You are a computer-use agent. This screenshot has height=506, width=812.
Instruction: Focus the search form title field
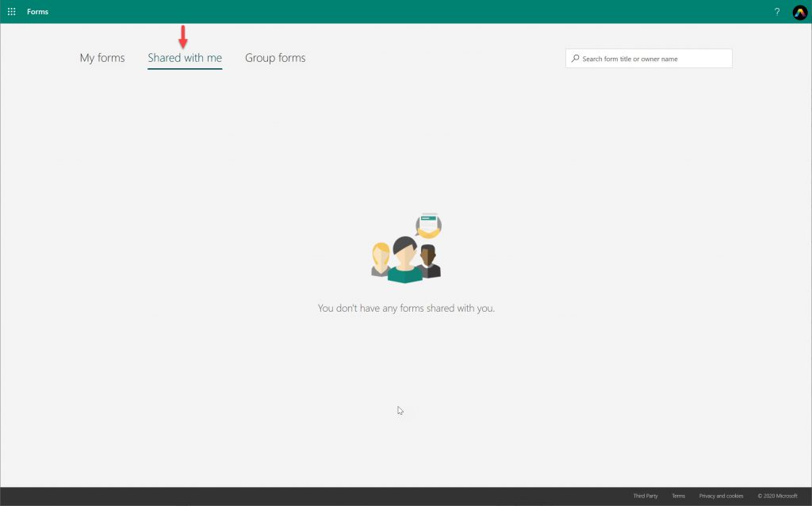[x=649, y=59]
